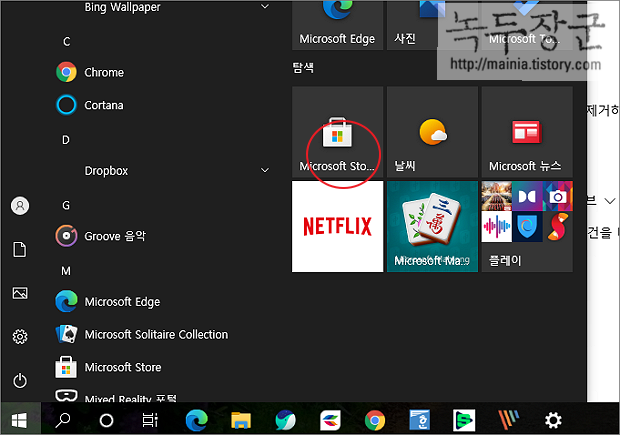
Task: Jump to letter C group header
Action: click(x=66, y=42)
